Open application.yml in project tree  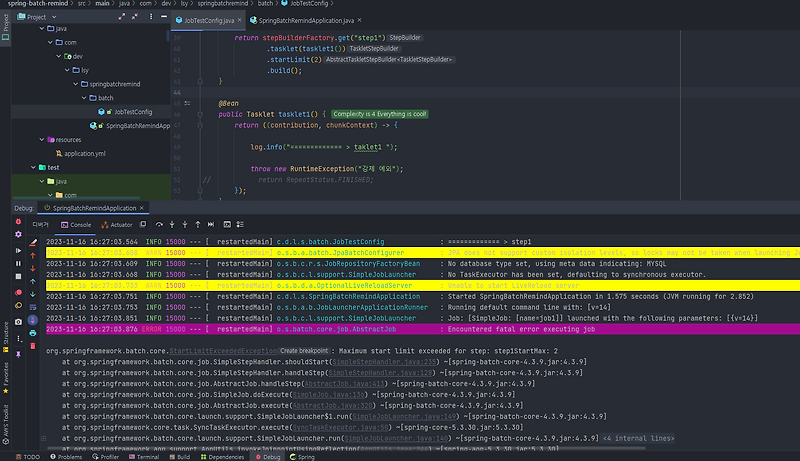(x=84, y=153)
